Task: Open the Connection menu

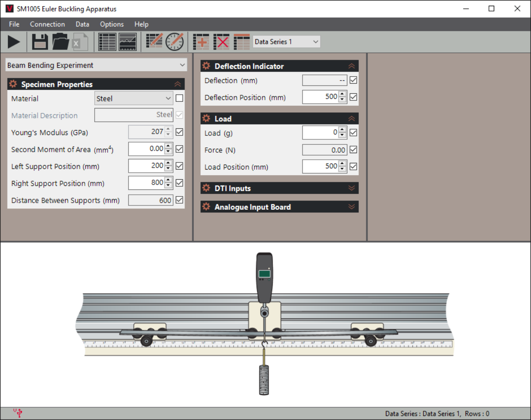Action: click(47, 24)
